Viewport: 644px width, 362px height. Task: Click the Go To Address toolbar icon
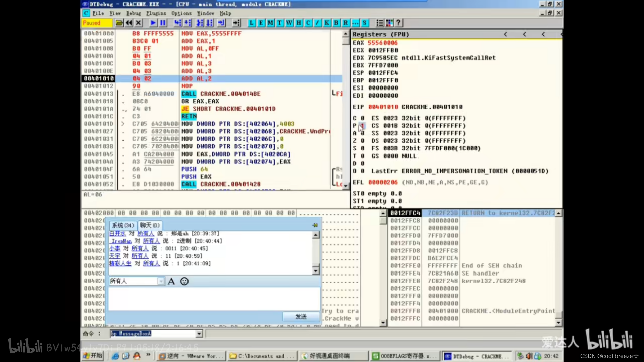(237, 23)
